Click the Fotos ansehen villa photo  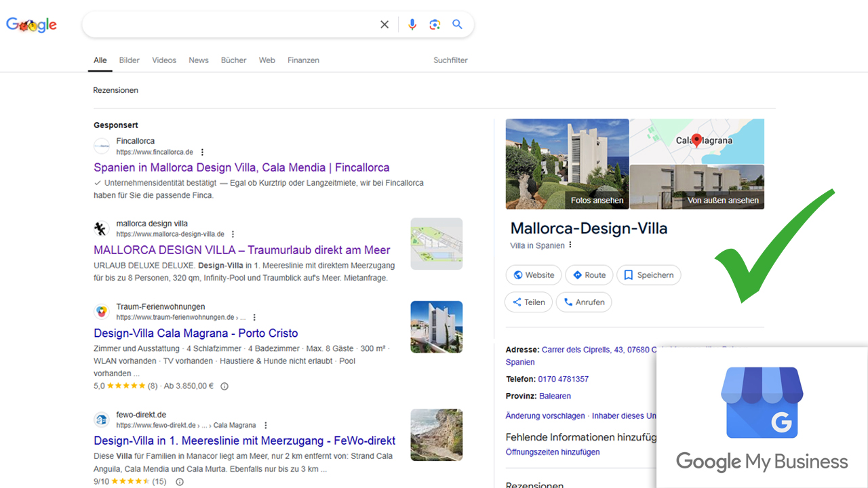[x=567, y=164]
